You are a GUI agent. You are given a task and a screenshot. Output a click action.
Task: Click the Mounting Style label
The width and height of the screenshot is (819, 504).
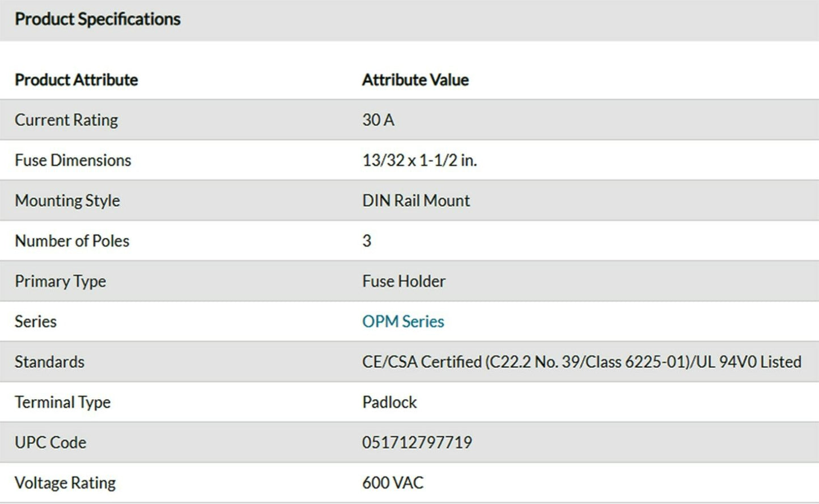(67, 200)
